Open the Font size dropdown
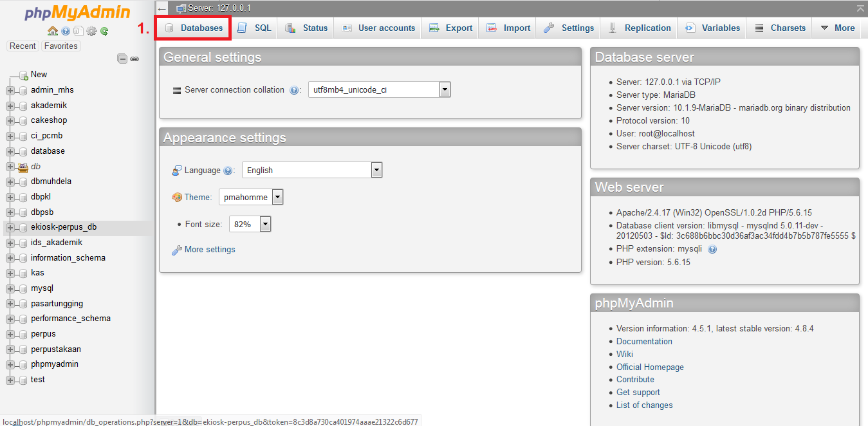 point(250,225)
